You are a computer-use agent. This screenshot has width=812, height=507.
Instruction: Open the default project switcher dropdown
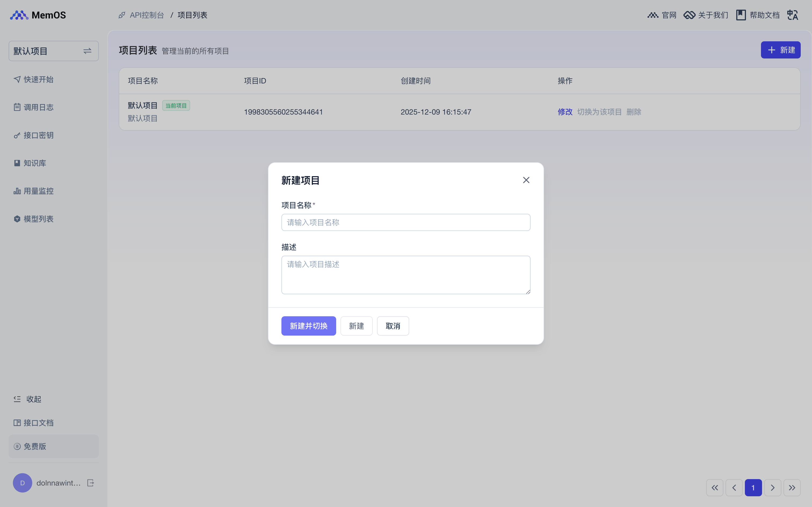(x=53, y=51)
